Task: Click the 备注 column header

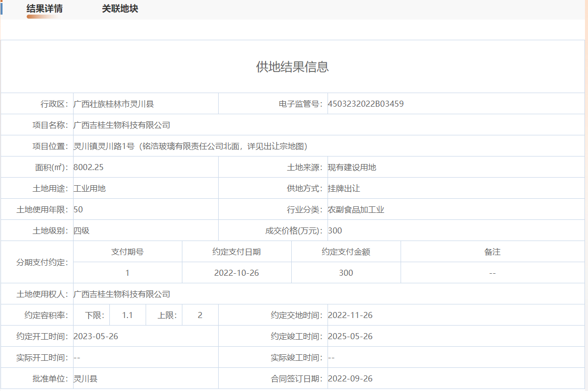Action: [492, 252]
